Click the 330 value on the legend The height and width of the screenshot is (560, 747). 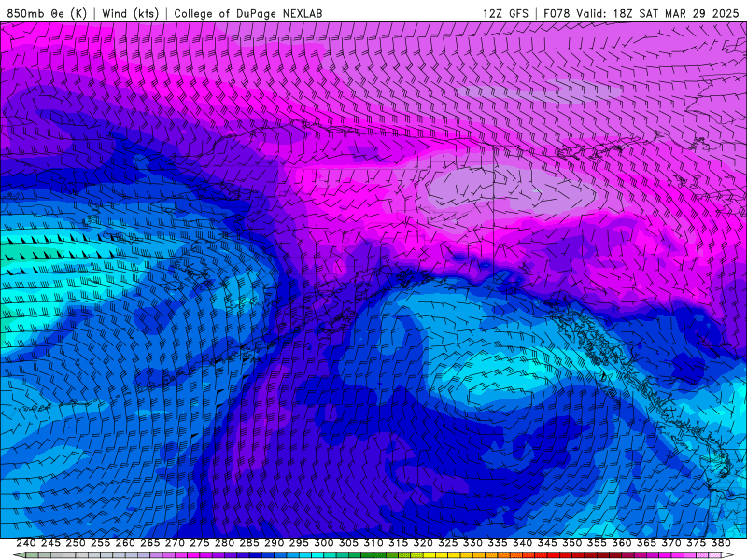472,543
